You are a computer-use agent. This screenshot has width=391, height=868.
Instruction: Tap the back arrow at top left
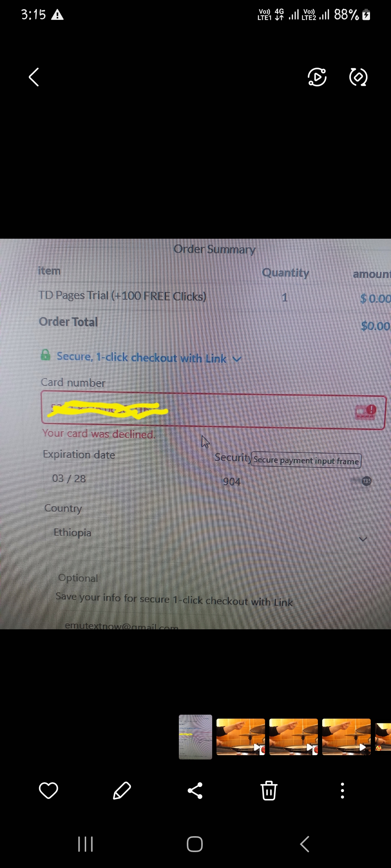tap(34, 77)
